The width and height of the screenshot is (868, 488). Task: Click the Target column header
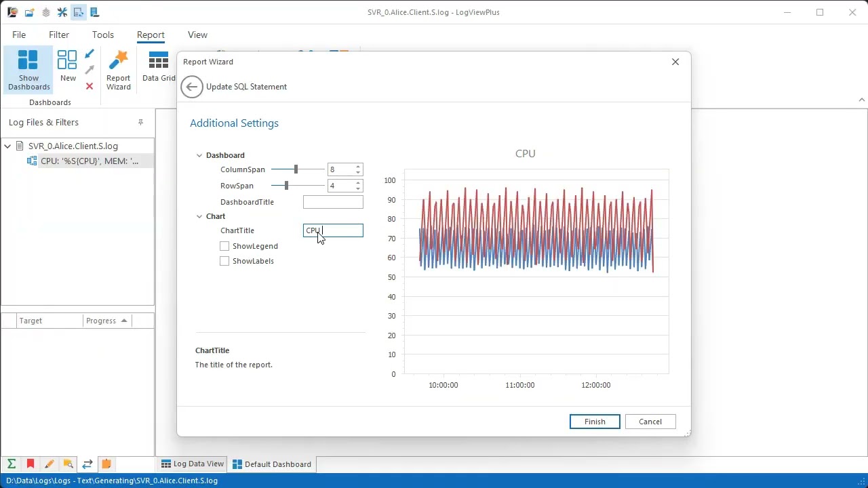49,321
